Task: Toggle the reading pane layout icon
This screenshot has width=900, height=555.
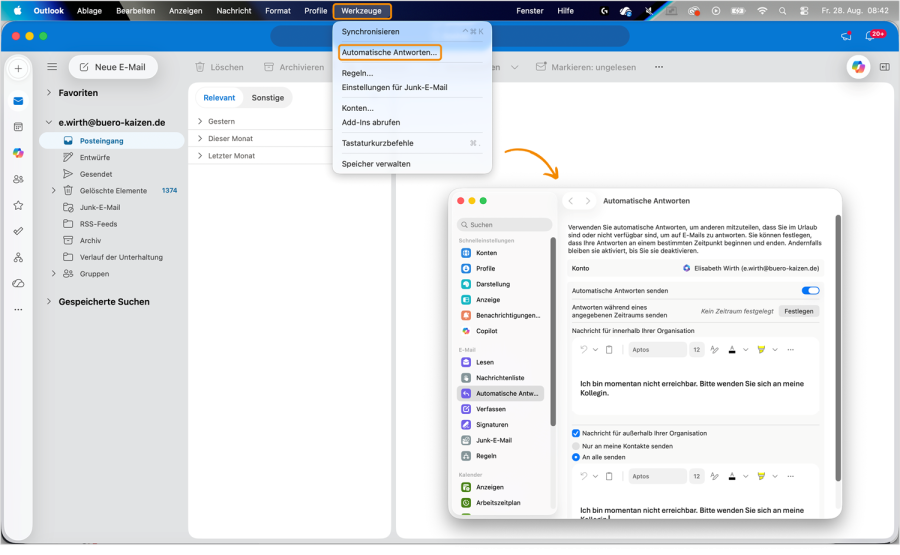Action: pos(885,67)
